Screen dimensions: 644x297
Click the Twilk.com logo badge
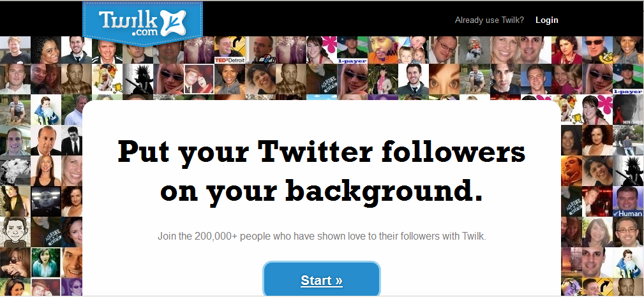(x=142, y=23)
